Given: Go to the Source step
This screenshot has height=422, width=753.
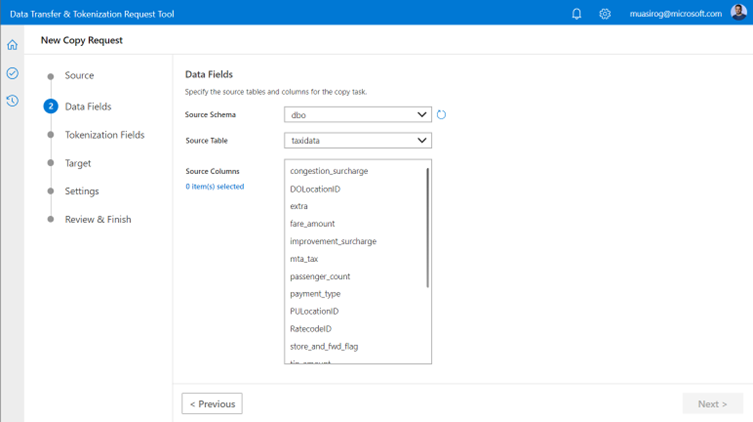Looking at the screenshot, I should coord(79,75).
